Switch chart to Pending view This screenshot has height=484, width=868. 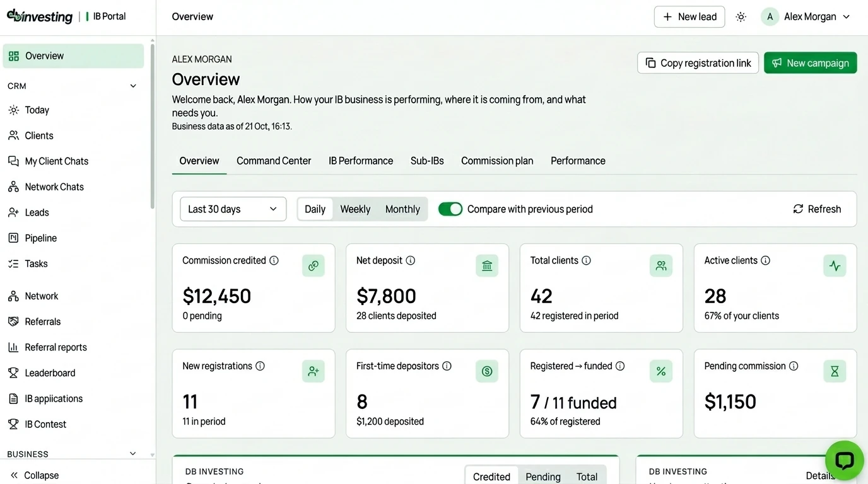pyautogui.click(x=543, y=477)
